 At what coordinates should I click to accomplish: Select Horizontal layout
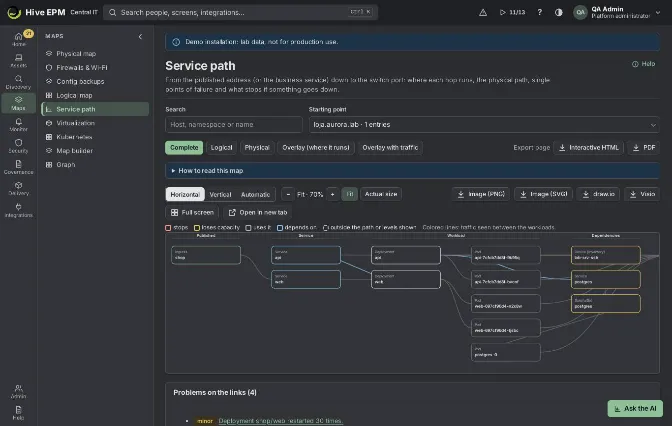tap(185, 194)
